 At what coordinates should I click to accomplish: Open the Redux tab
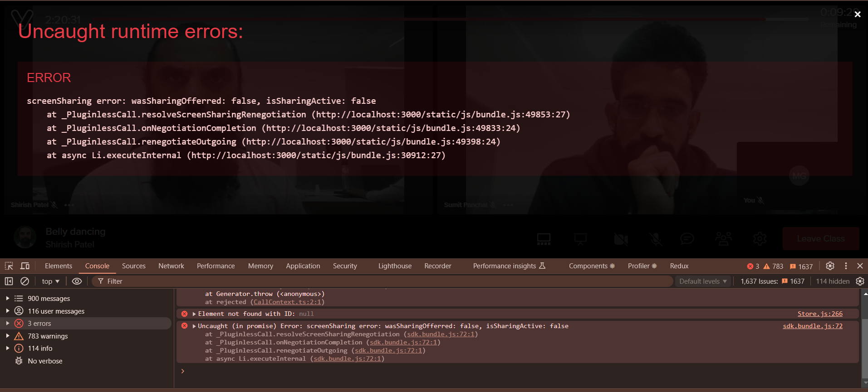pyautogui.click(x=679, y=266)
